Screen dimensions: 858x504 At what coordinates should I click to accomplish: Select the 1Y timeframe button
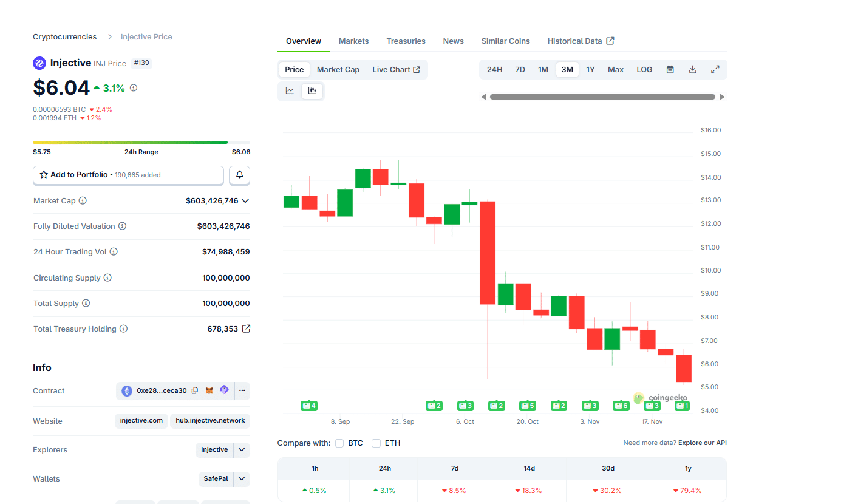(590, 69)
